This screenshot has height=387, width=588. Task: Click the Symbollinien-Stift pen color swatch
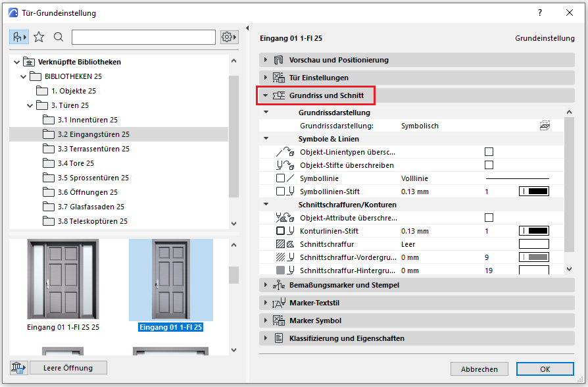coord(533,192)
